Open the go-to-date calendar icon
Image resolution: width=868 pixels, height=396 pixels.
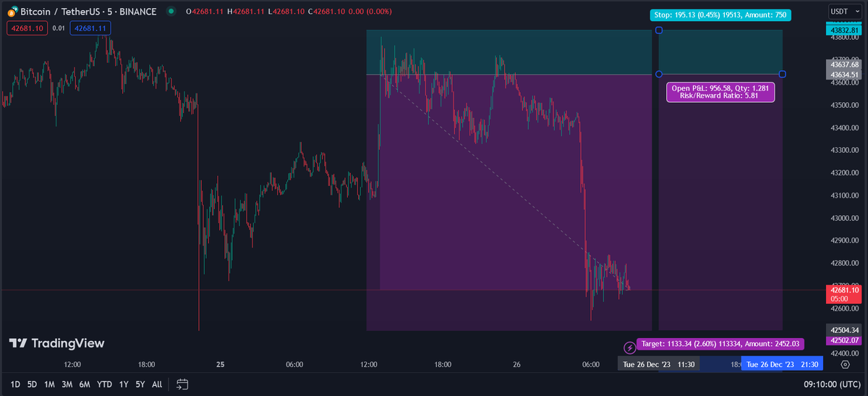point(182,384)
